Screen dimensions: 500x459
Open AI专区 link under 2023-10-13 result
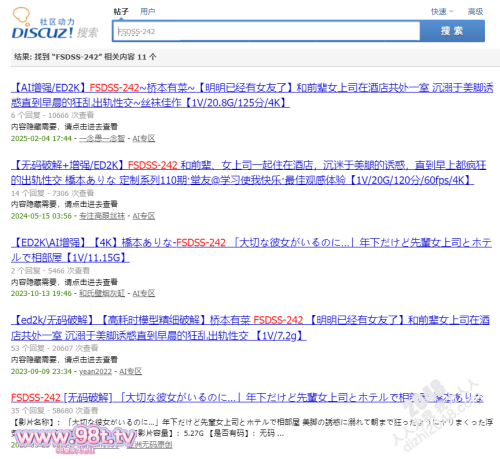[144, 293]
